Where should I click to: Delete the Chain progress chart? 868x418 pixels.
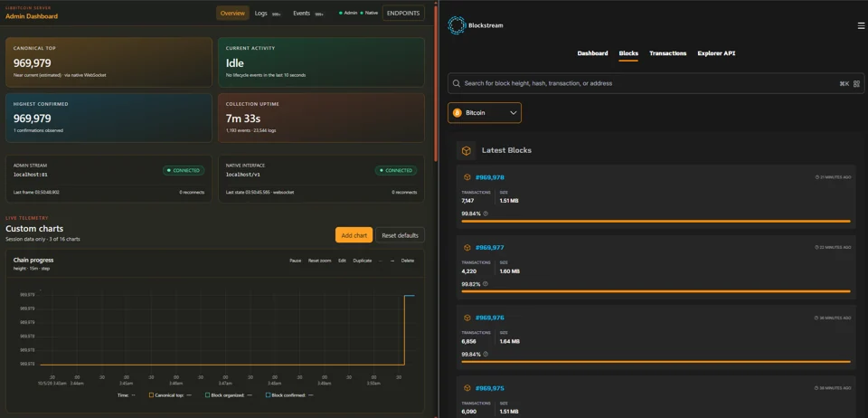coord(408,261)
